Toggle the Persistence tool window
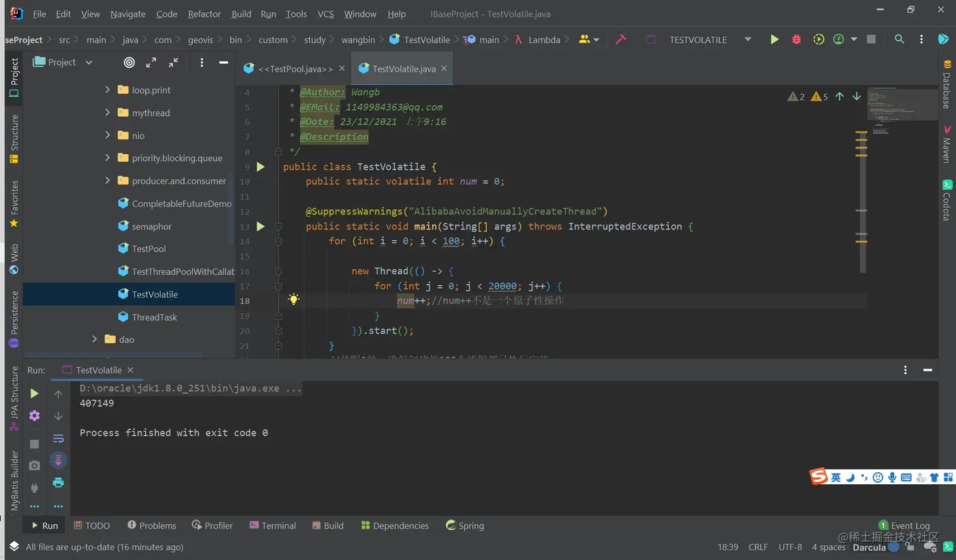This screenshot has height=560, width=956. (x=14, y=319)
